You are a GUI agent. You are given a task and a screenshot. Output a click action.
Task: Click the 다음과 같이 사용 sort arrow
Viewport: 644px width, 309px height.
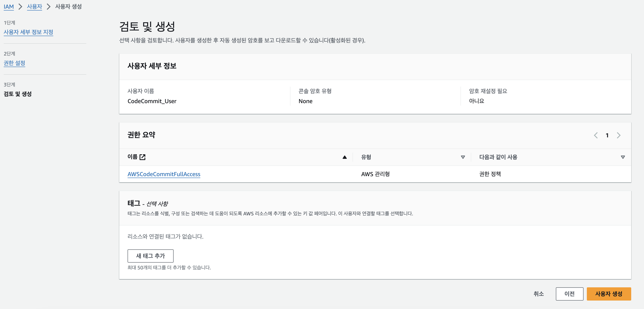tap(623, 157)
